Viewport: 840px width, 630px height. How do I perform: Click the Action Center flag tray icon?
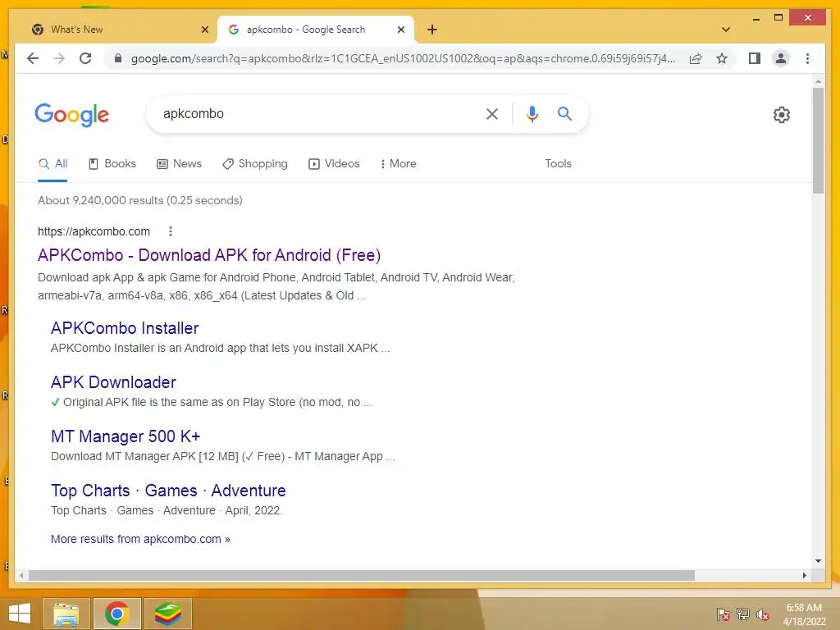point(724,614)
